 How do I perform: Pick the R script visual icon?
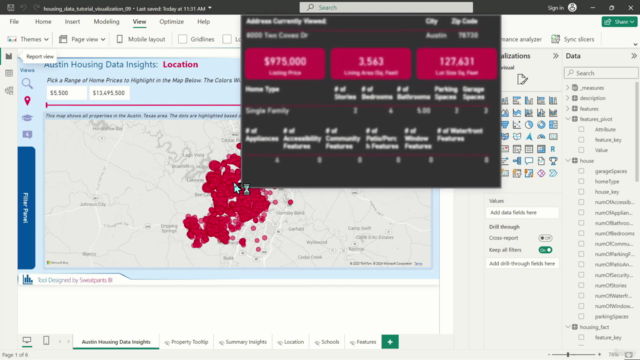[553, 149]
